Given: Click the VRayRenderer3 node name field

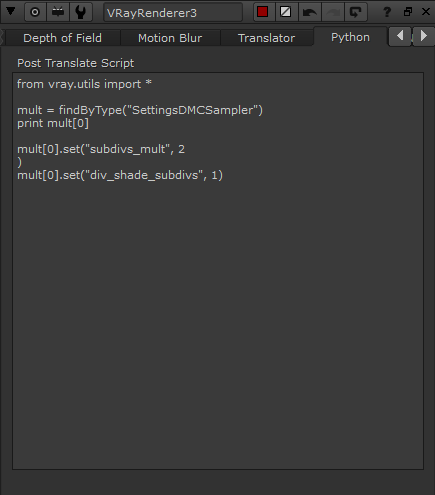Looking at the screenshot, I should click(173, 13).
